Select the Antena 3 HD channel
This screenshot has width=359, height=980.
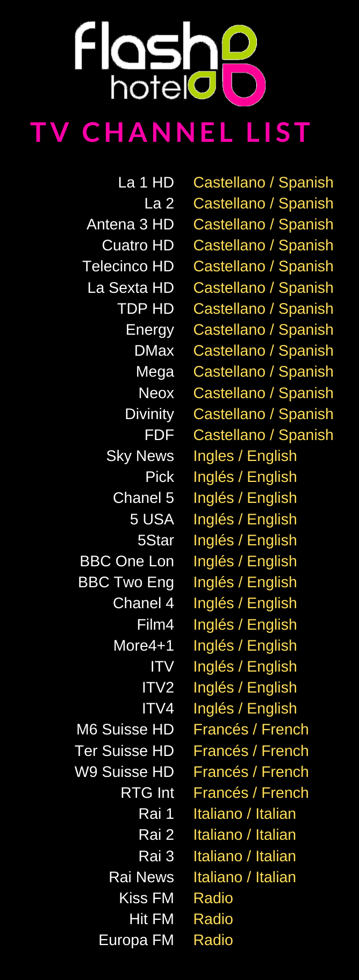(130, 225)
